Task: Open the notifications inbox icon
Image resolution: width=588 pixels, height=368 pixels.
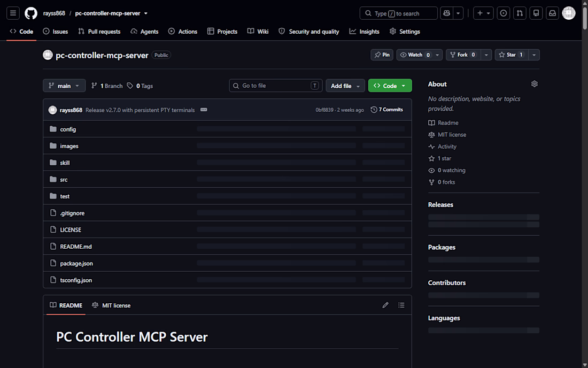Action: (x=552, y=13)
